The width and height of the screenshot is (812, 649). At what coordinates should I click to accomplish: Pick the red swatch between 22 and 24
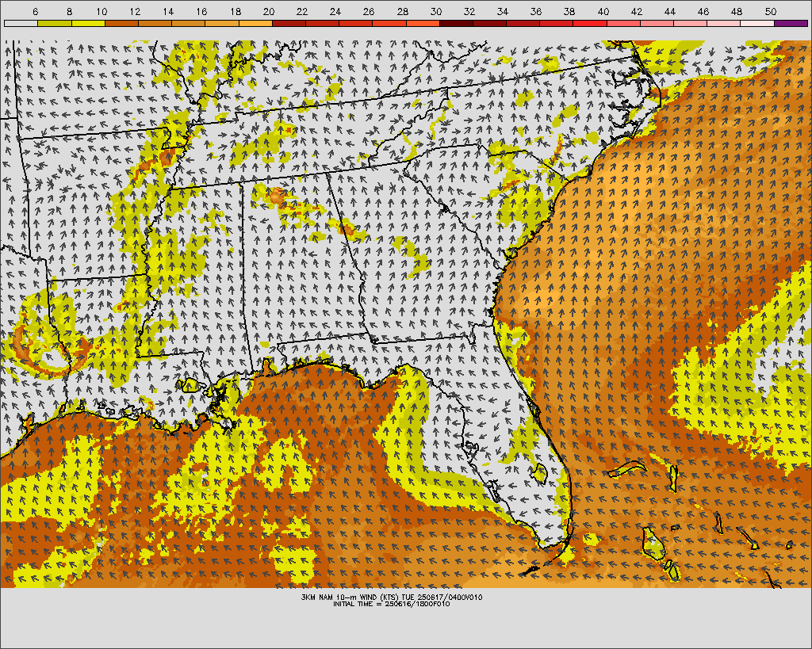point(322,23)
